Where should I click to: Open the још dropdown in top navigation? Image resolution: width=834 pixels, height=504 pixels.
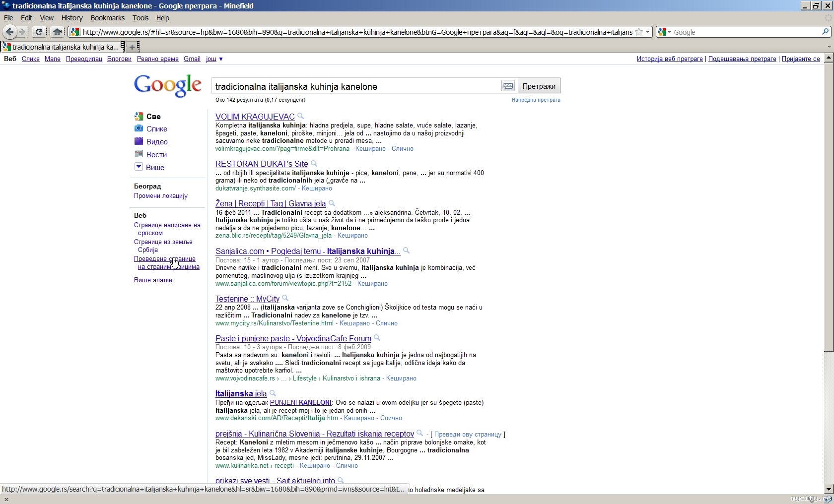click(214, 59)
